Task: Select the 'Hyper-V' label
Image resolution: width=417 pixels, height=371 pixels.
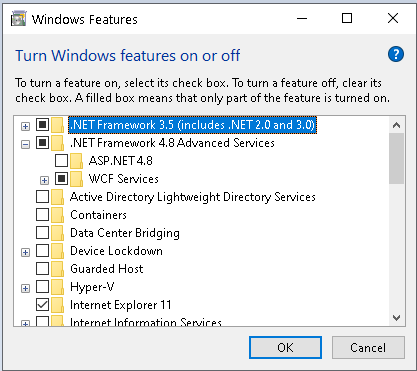Action: 92,287
